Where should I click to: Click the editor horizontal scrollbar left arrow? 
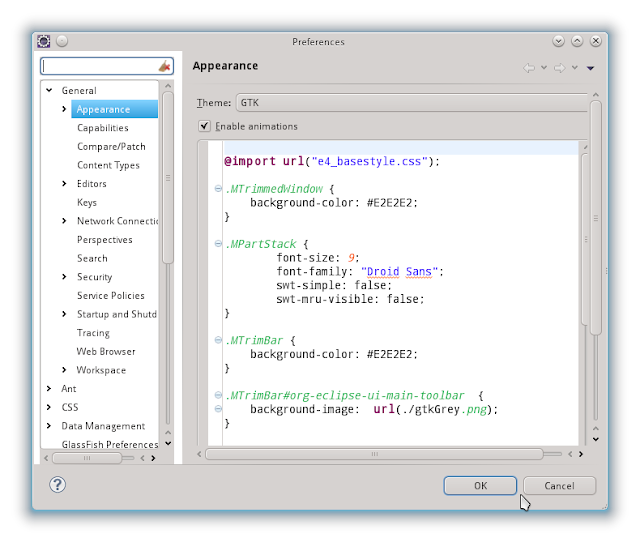(x=199, y=454)
